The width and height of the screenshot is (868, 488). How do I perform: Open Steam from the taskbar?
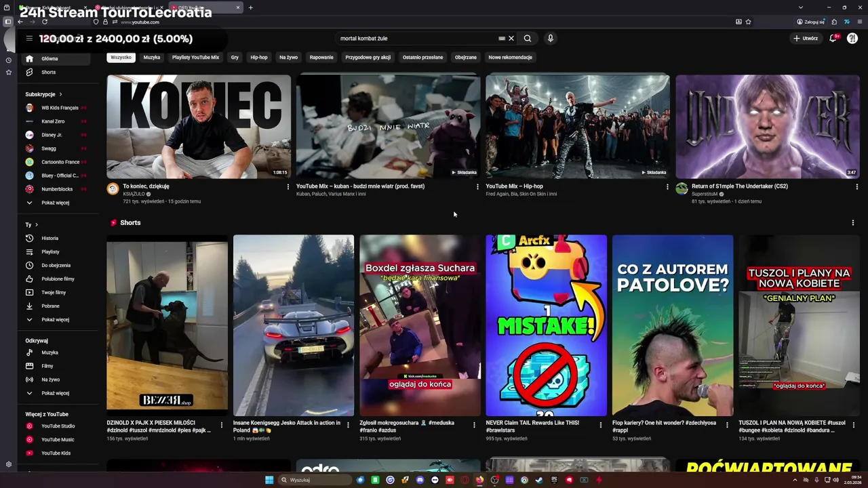pyautogui.click(x=539, y=480)
